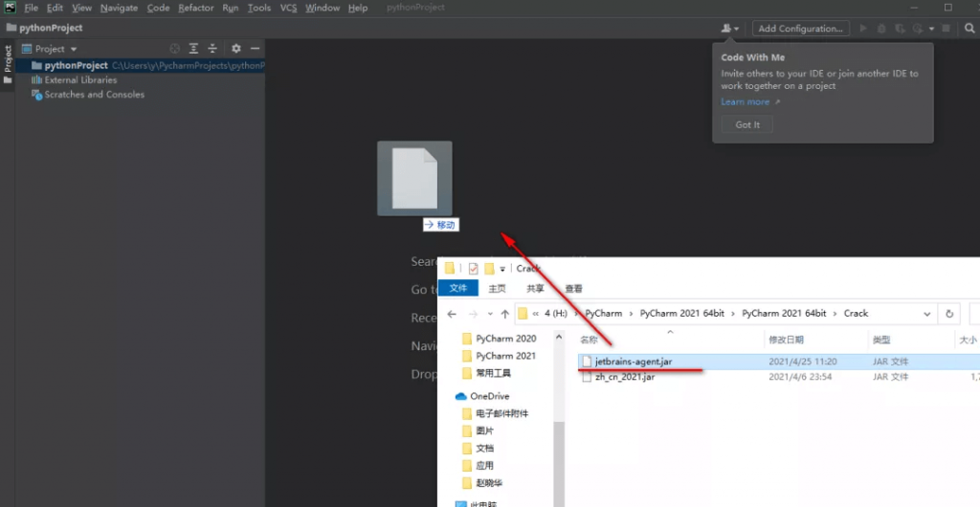
Task: Click Add Configuration button
Action: 801,28
